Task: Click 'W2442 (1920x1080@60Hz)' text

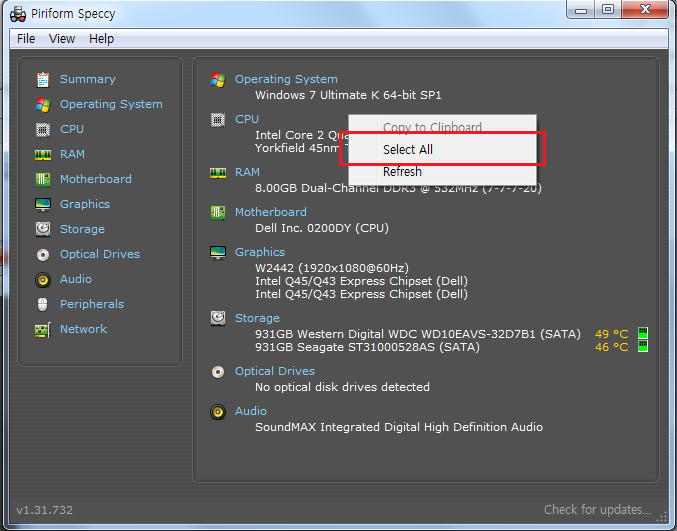Action: coord(332,269)
